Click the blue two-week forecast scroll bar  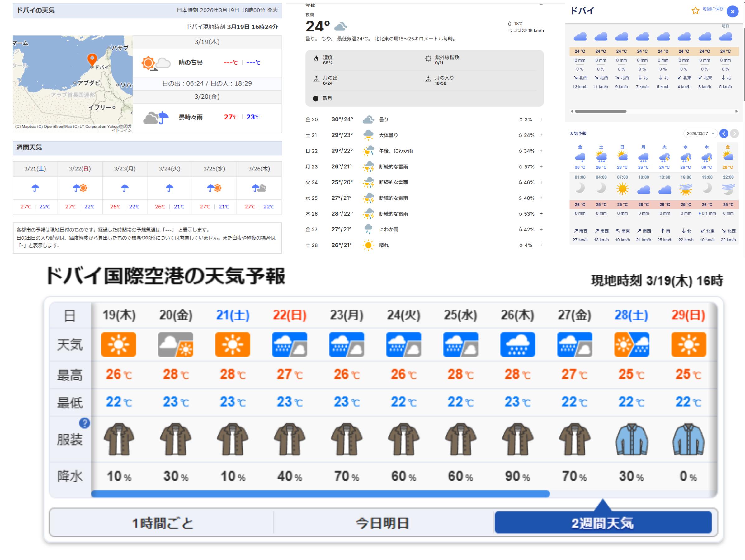320,494
